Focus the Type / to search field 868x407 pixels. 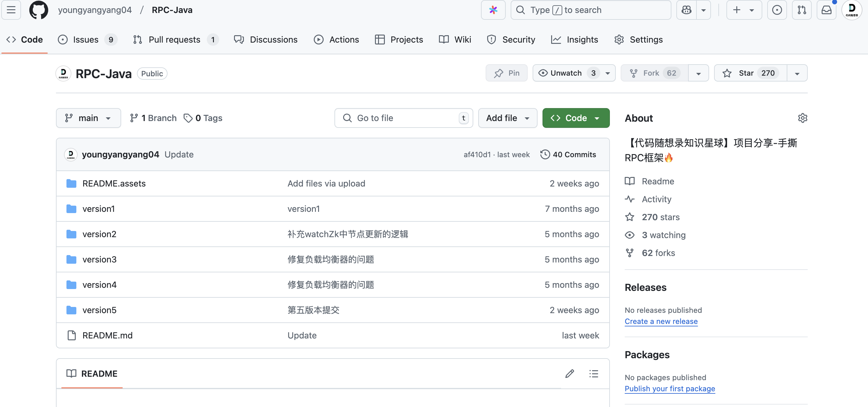590,10
